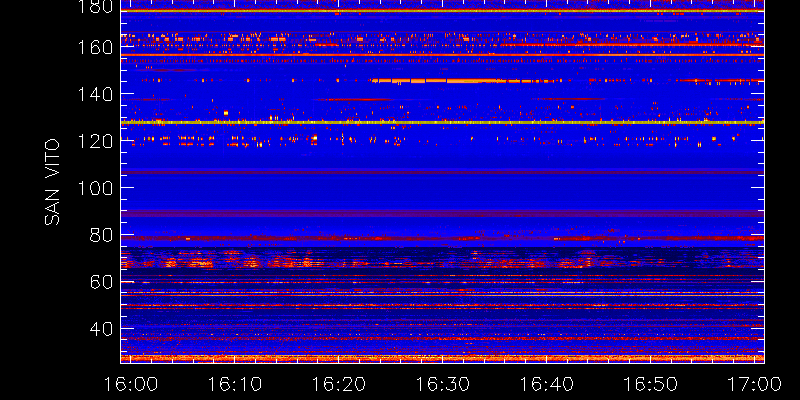Screen dimensions: 800x400
Task: Click the 60 frequency label
Action: point(101,282)
